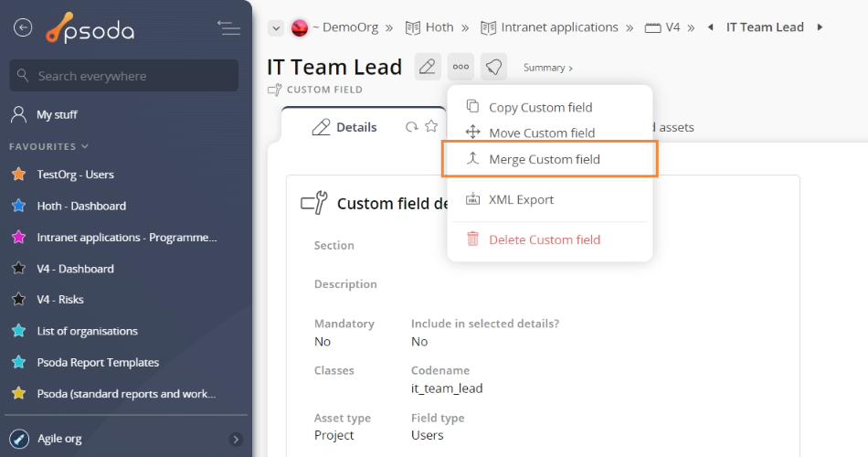Go to previous custom field arrow
The height and width of the screenshot is (457, 868).
[711, 27]
